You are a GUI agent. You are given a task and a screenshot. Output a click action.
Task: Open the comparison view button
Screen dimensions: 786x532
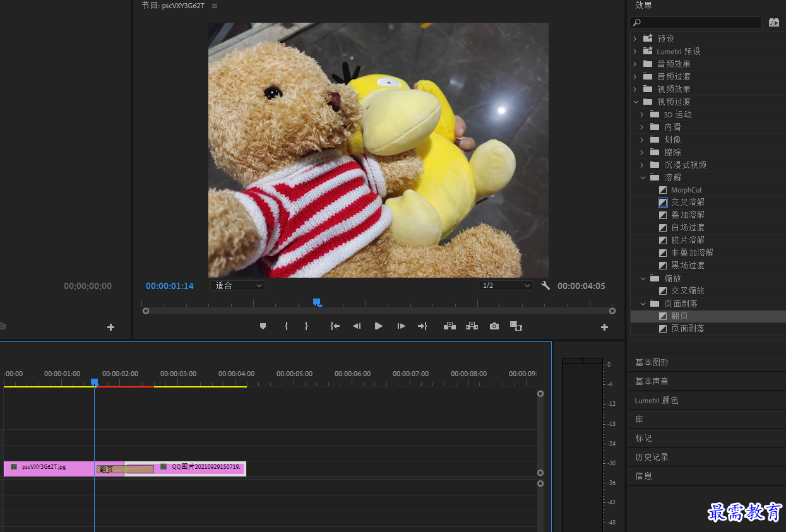tap(516, 326)
